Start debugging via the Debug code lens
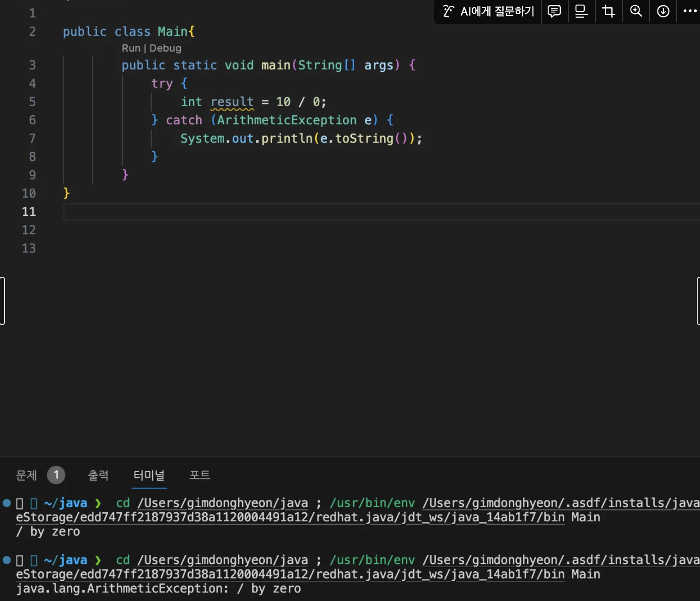This screenshot has width=700, height=601. (165, 48)
